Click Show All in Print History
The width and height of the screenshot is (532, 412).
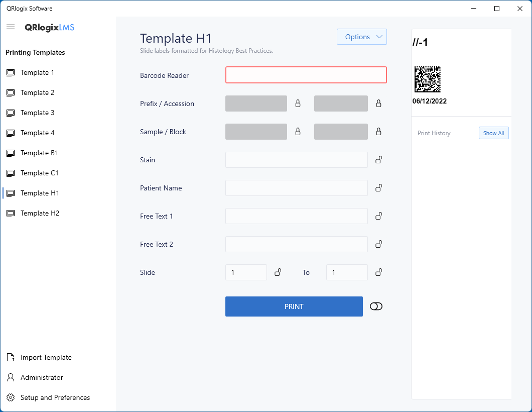tap(493, 133)
